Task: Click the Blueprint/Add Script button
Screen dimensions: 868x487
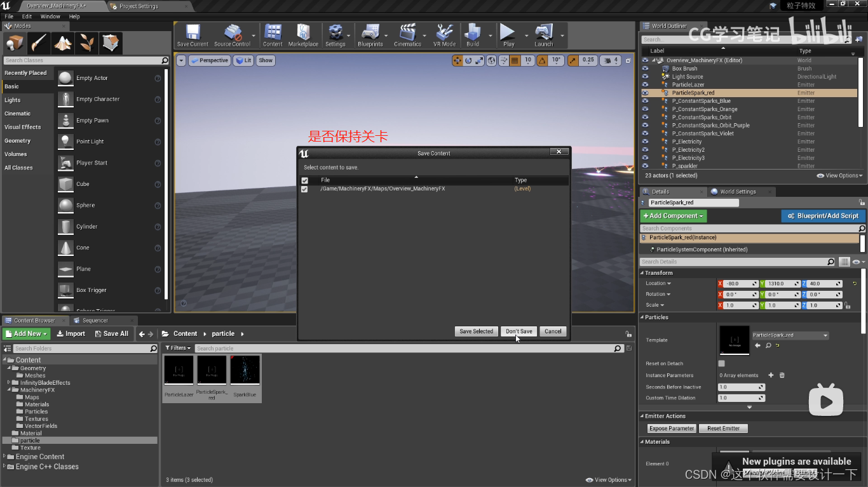Action: (x=823, y=216)
